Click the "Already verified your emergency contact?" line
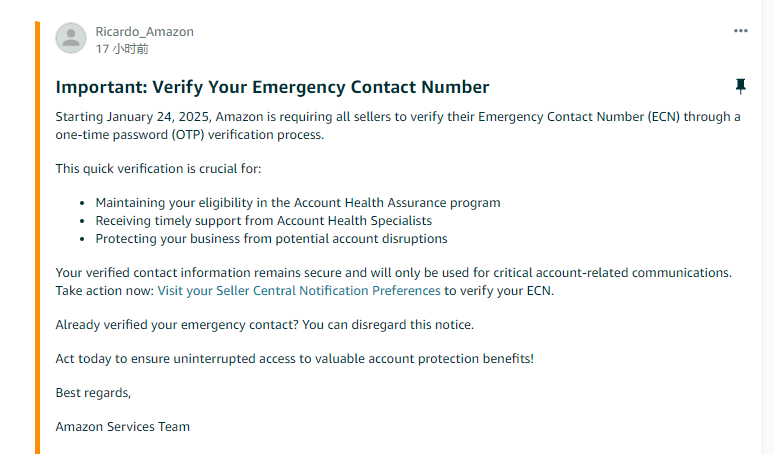This screenshot has height=454, width=774. [264, 324]
